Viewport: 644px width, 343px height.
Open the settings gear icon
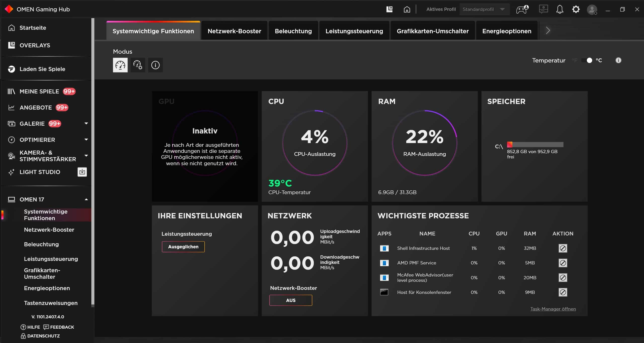click(x=576, y=9)
